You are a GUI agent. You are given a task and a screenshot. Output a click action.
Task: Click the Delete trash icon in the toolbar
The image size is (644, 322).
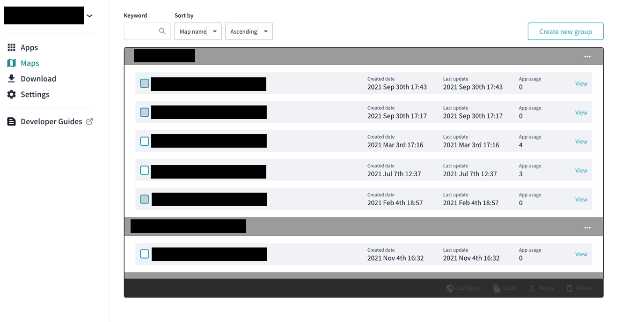tap(569, 288)
